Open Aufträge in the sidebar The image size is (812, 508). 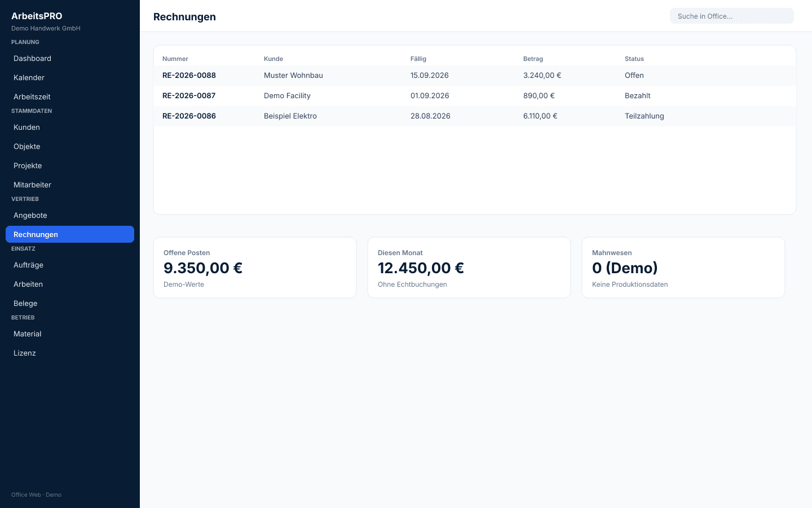[x=70, y=265]
